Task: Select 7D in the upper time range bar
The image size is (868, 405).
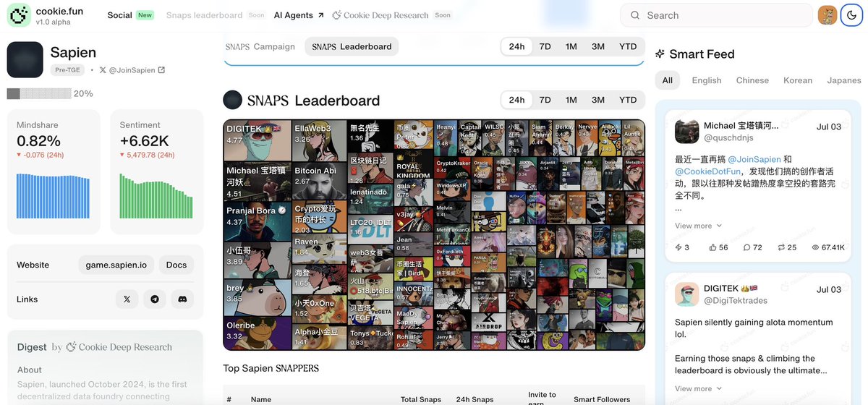Action: [x=545, y=46]
